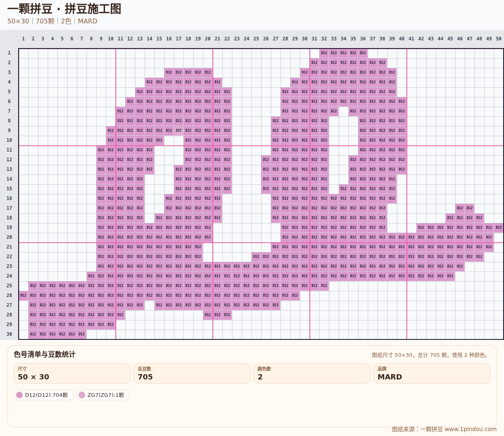
Task: Click column header 50
Action: click(499, 39)
